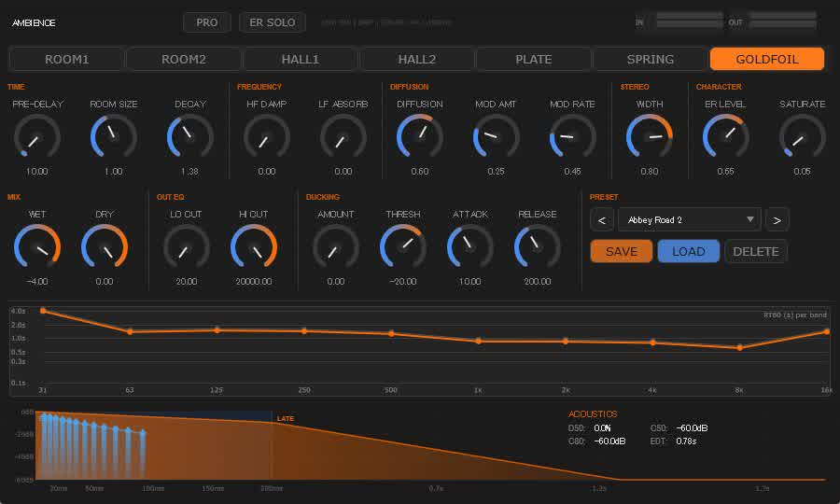Click the ducking RELEASE knob
This screenshot has width=840, height=504.
click(538, 247)
